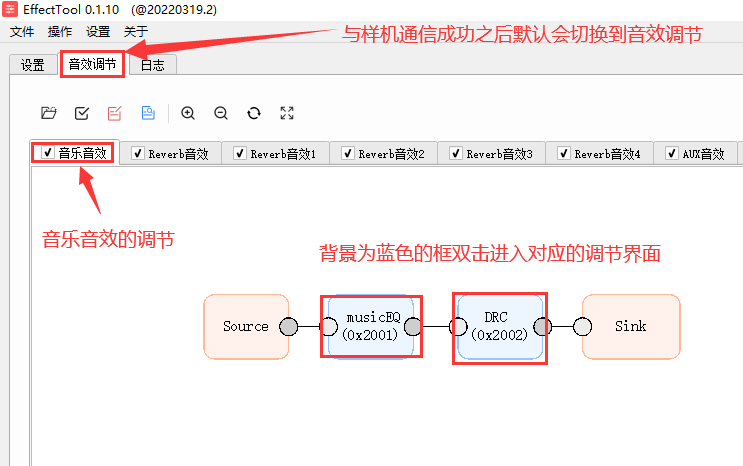Toggle the Reverb音效 checkbox

click(x=137, y=153)
